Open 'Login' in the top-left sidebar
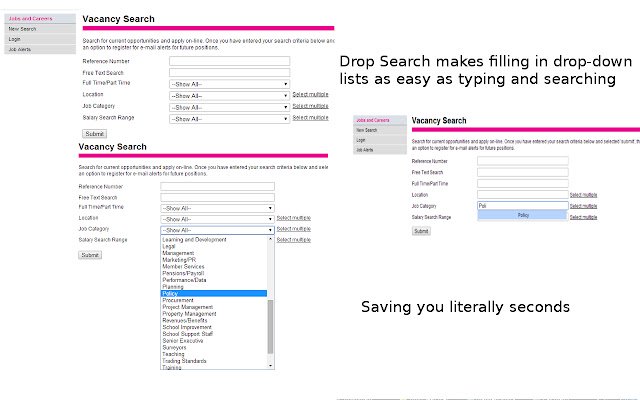Screen dimensions: 640x400 click(x=40, y=39)
